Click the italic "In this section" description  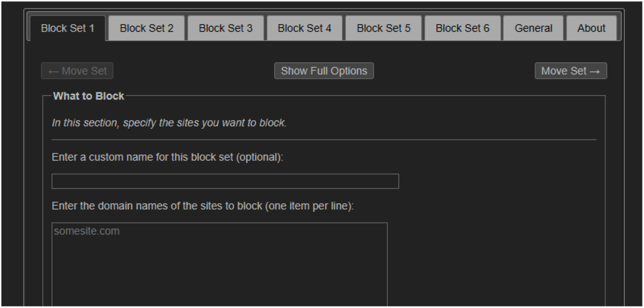pos(169,123)
